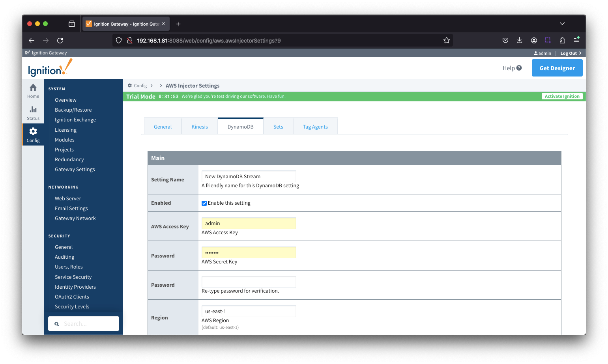The image size is (608, 364).
Task: Select the Config gear icon
Action: pyautogui.click(x=33, y=131)
